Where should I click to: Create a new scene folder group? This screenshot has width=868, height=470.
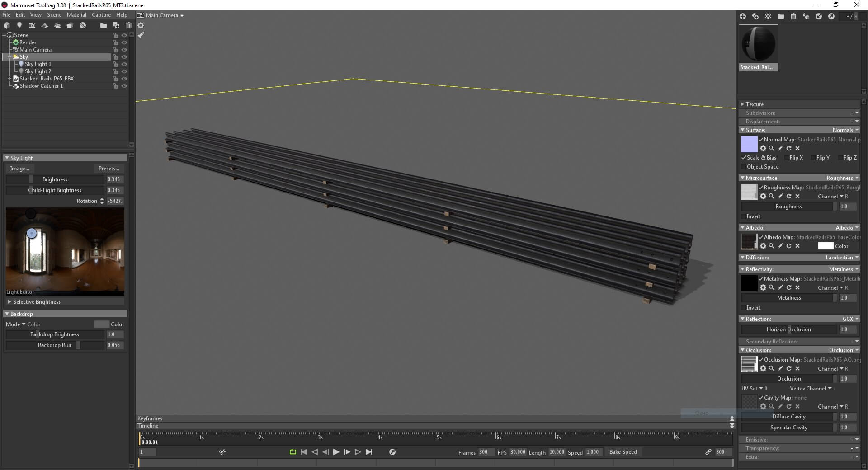(x=104, y=25)
